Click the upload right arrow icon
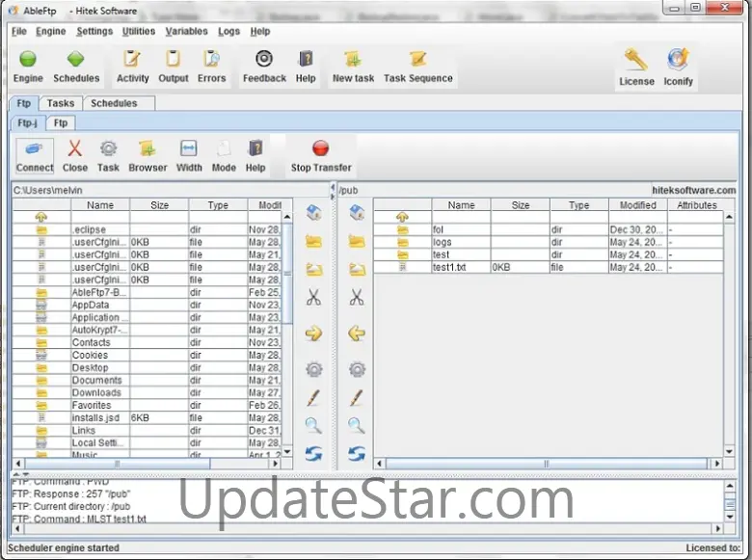The width and height of the screenshot is (752, 560). (x=313, y=333)
